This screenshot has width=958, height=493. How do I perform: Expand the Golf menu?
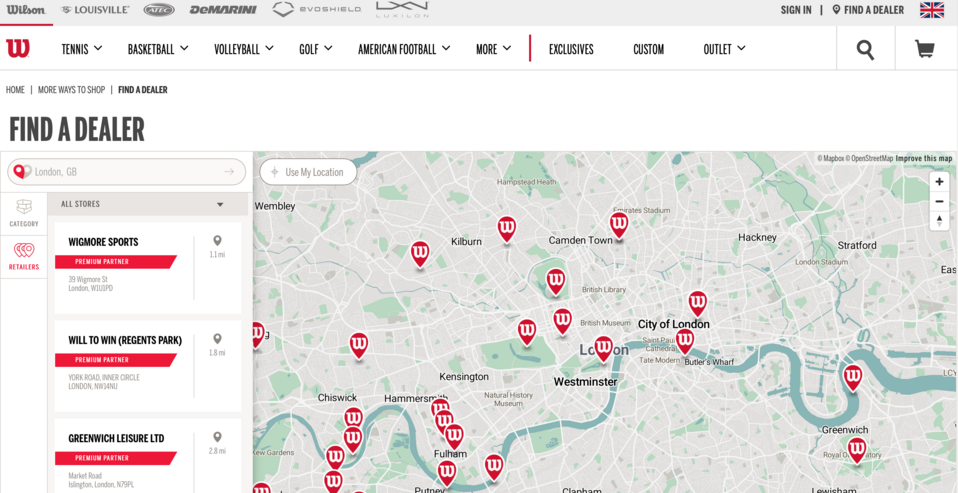(315, 49)
